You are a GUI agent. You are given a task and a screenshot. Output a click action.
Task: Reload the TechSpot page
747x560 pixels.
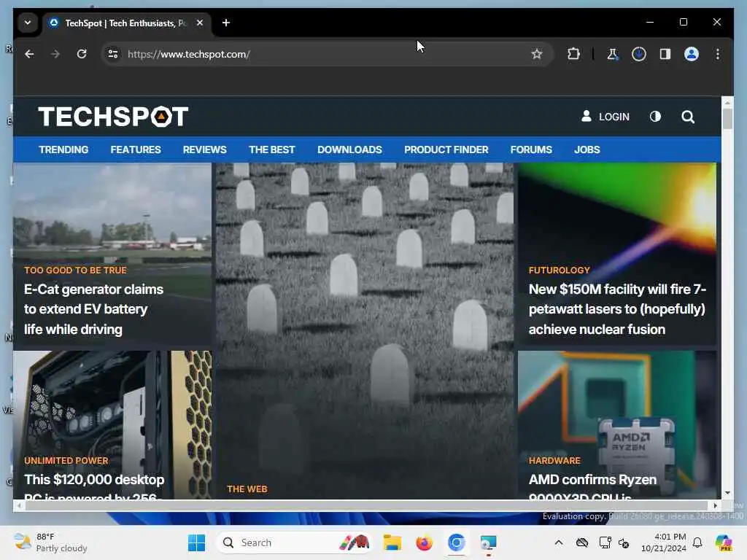point(82,54)
